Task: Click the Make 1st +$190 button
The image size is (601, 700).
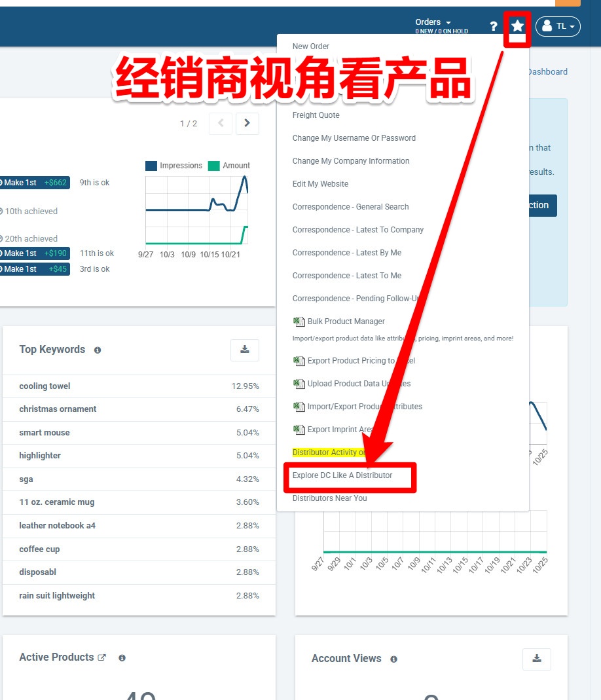Action: tap(34, 253)
